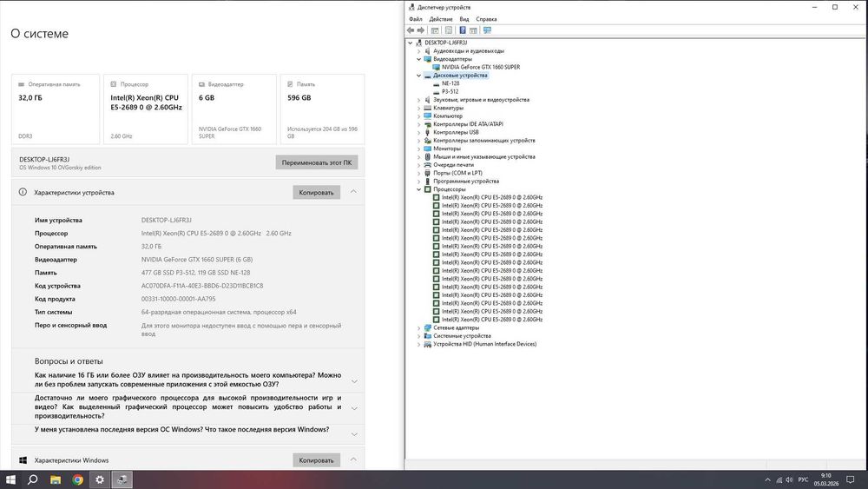Open File Explorer from the taskbar

56,479
